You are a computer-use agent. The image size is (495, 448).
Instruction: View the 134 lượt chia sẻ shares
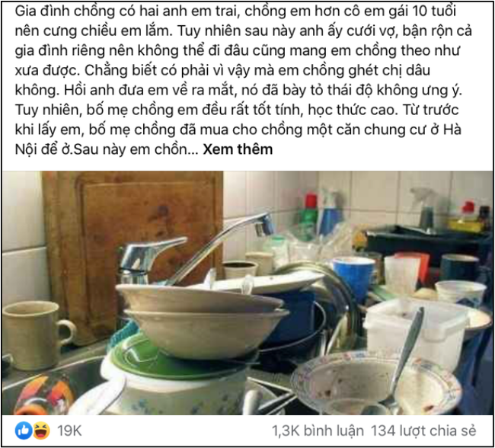423,430
